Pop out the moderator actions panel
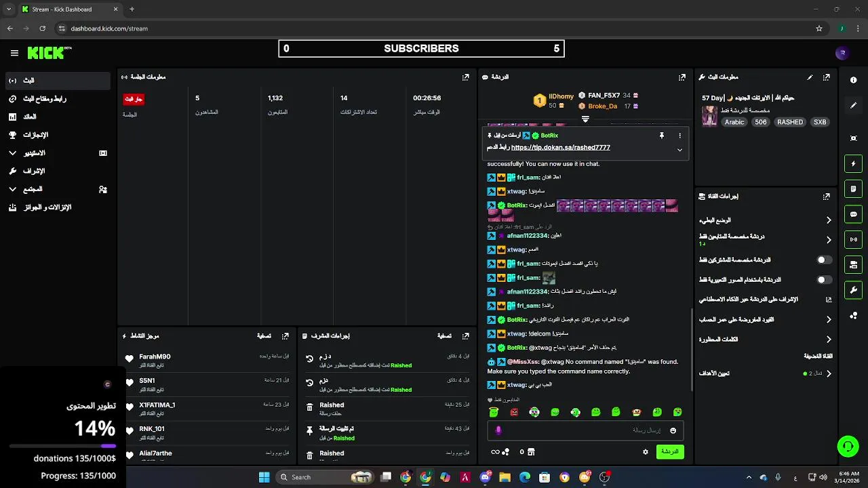Screen dimensions: 868x488 [x=465, y=336]
